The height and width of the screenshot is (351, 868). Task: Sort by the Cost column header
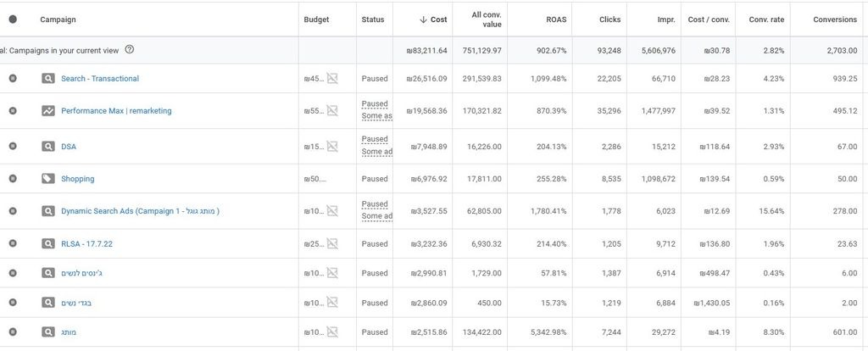pos(433,19)
